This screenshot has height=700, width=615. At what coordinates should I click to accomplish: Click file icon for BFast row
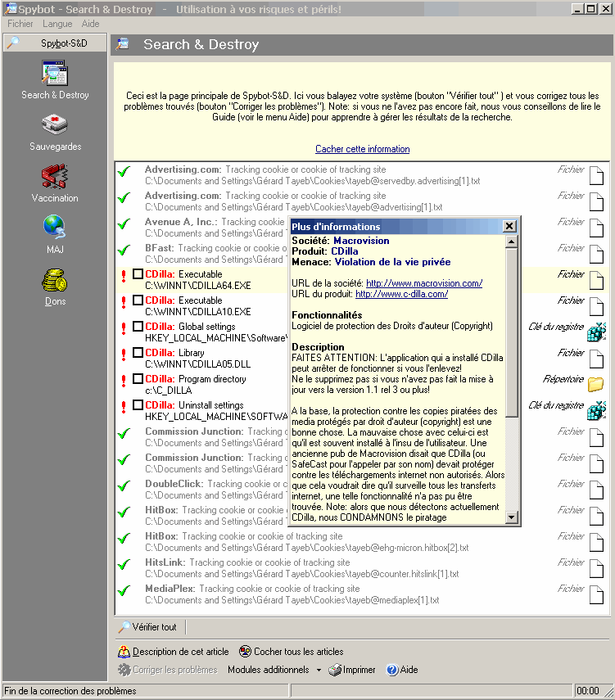click(x=596, y=254)
